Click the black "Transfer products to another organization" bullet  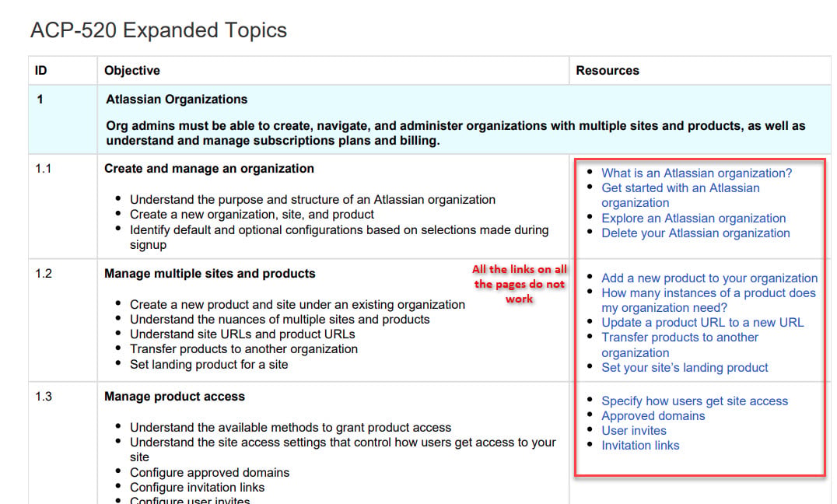point(244,349)
